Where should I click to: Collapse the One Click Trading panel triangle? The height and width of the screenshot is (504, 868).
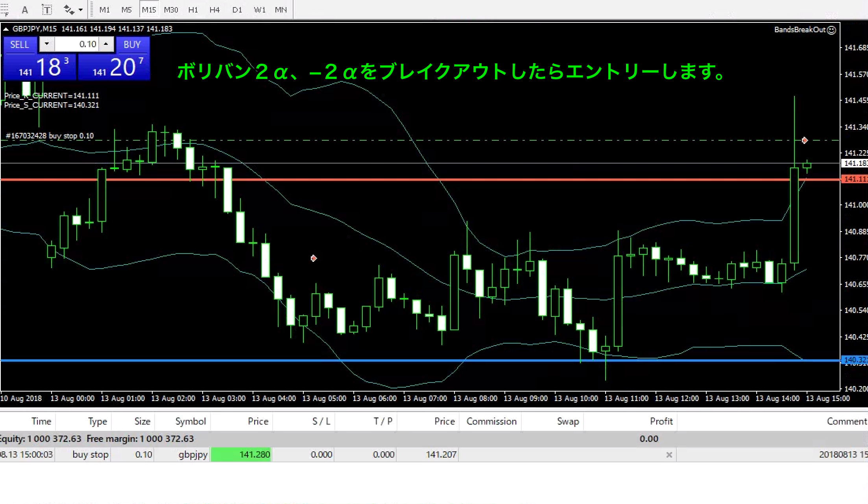[6, 29]
